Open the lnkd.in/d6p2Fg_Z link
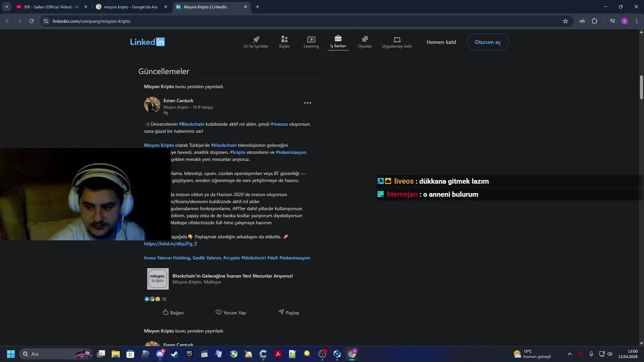 click(x=171, y=244)
